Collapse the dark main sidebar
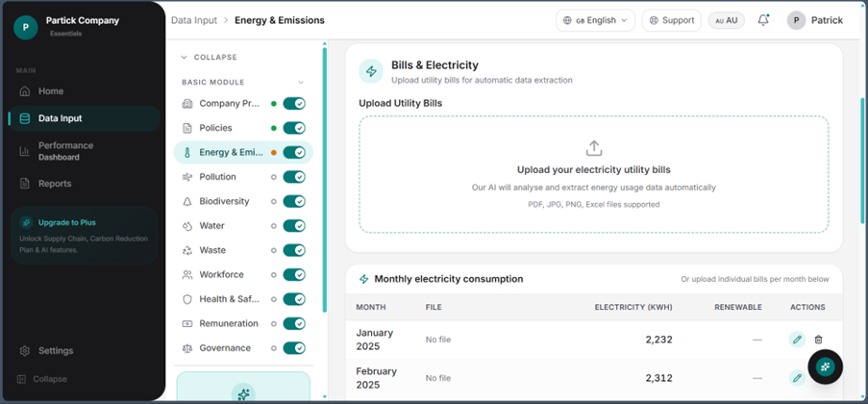 42,379
